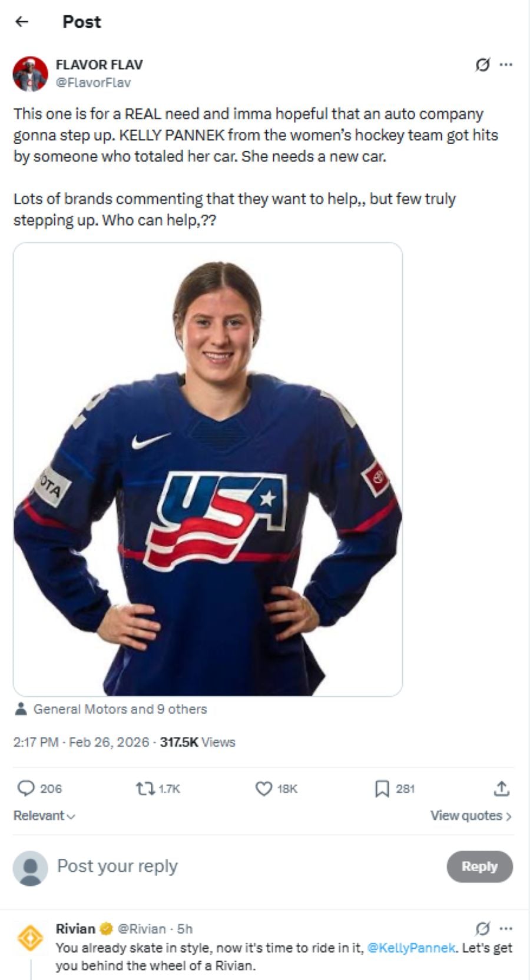This screenshot has height=980, width=530.
Task: Click the Grok icon on Rivian's reply
Action: click(x=482, y=929)
